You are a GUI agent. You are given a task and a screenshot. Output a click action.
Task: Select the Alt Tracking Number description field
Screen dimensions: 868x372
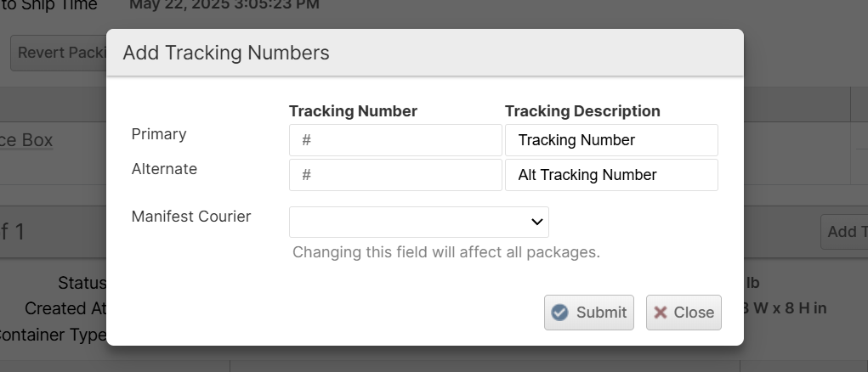611,175
